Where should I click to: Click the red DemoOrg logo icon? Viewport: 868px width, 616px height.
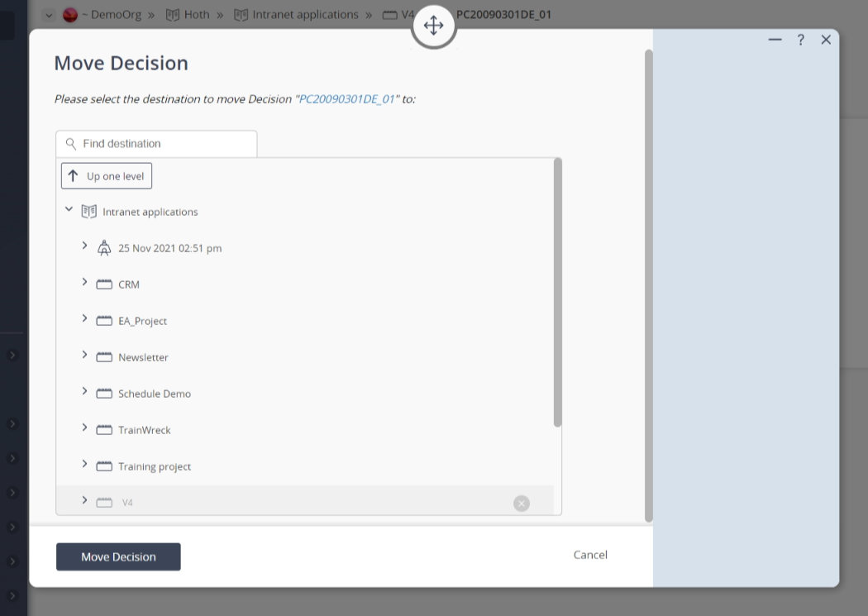[x=70, y=15]
